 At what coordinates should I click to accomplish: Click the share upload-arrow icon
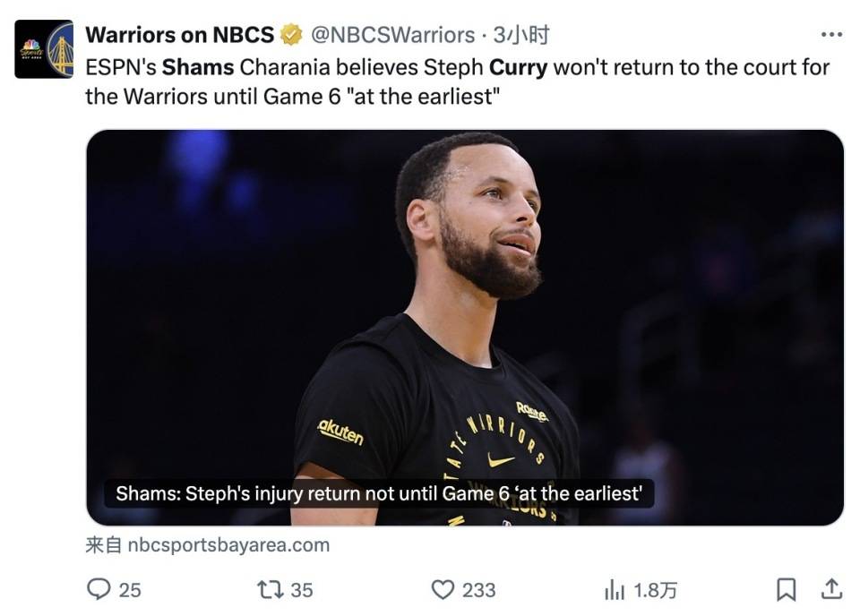coord(831,588)
